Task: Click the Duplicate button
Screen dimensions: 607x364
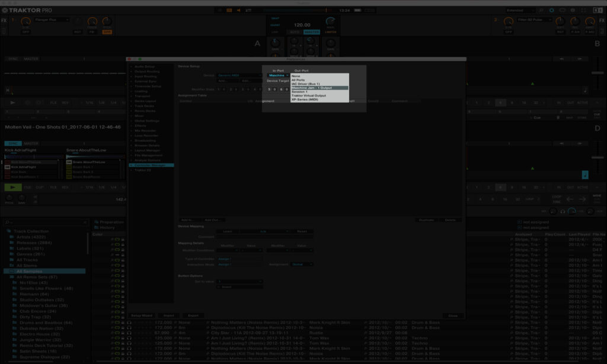Action: (426, 220)
